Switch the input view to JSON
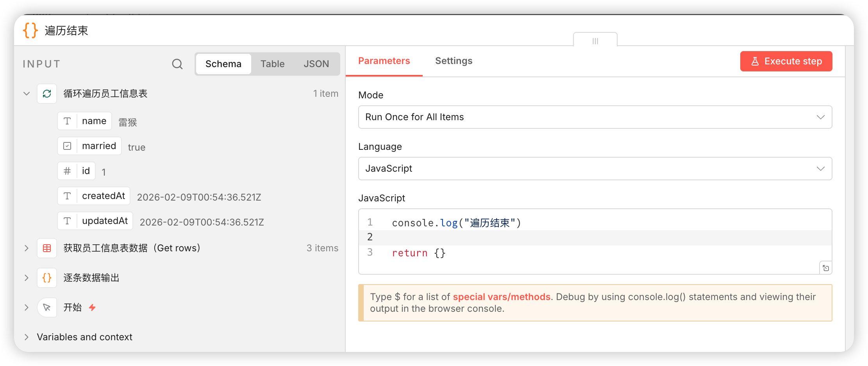The width and height of the screenshot is (868, 366). [x=316, y=64]
